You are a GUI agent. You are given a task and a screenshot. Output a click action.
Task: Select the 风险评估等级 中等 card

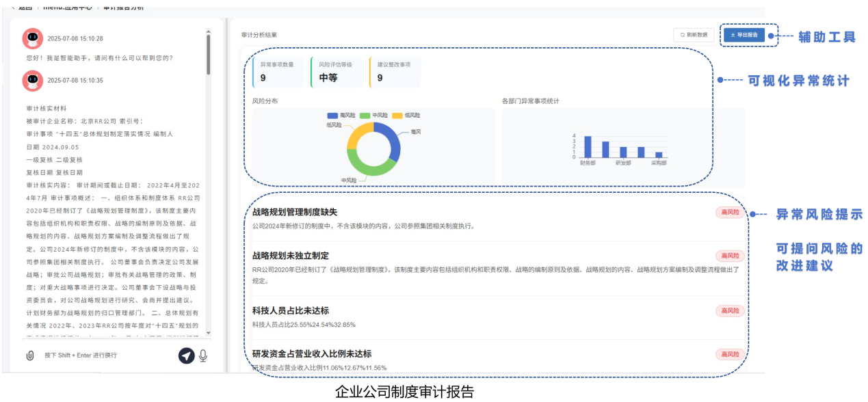tap(337, 72)
